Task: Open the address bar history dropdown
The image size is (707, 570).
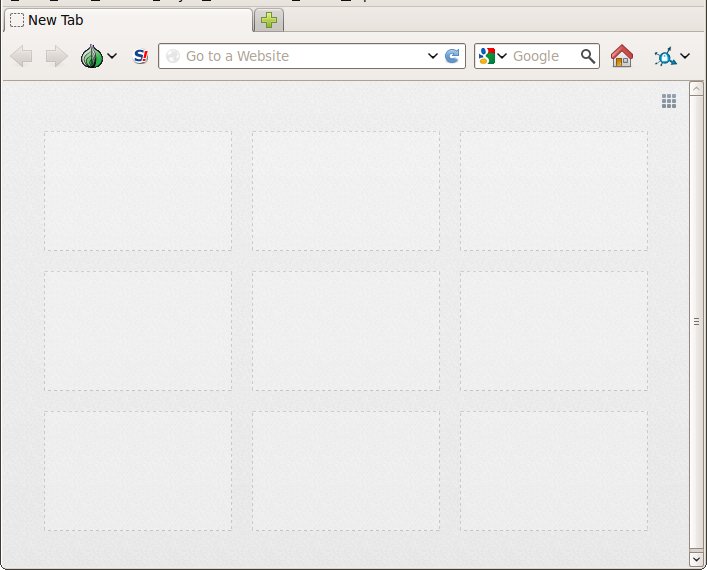Action: click(x=433, y=56)
